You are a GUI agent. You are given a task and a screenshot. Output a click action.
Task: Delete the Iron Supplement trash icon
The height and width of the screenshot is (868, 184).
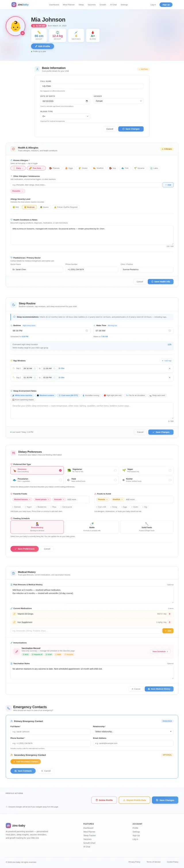point(170,622)
